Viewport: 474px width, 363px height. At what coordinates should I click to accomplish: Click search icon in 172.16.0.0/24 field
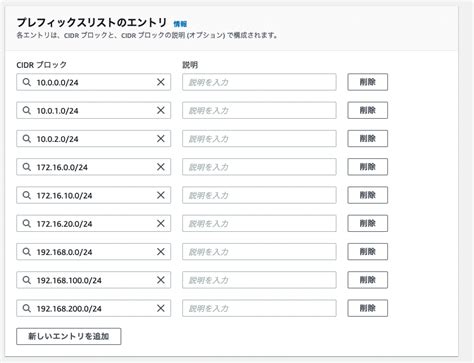coord(27,167)
